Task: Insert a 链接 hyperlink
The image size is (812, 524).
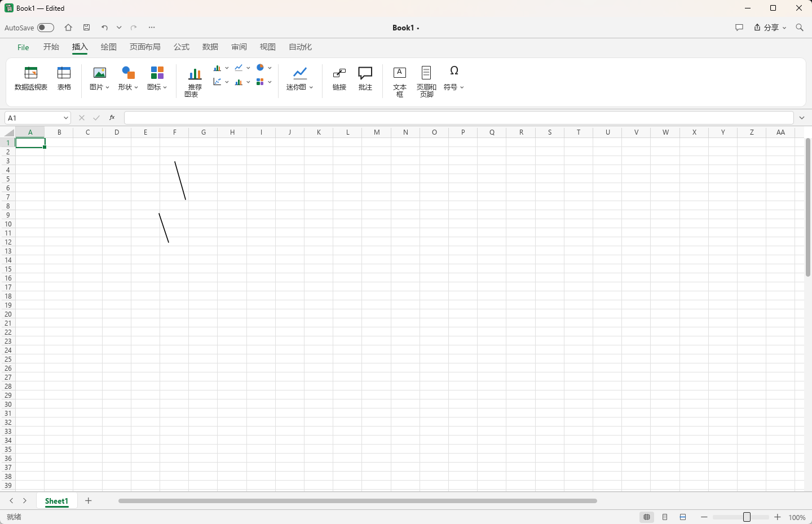Action: click(339, 78)
